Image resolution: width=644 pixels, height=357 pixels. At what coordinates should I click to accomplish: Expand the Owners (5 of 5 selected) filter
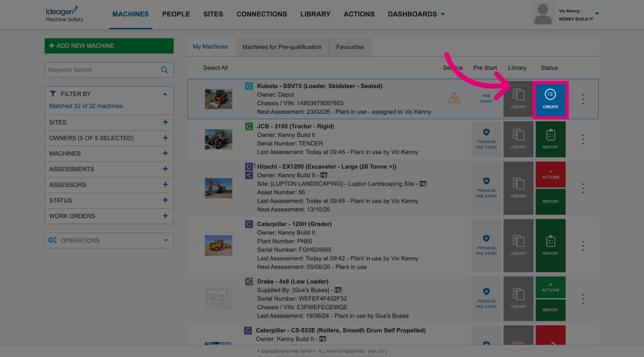click(109, 138)
